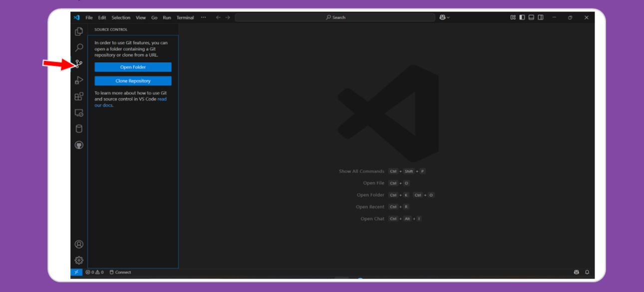Open the Customize Layout control
The image size is (644, 292).
pyautogui.click(x=513, y=17)
